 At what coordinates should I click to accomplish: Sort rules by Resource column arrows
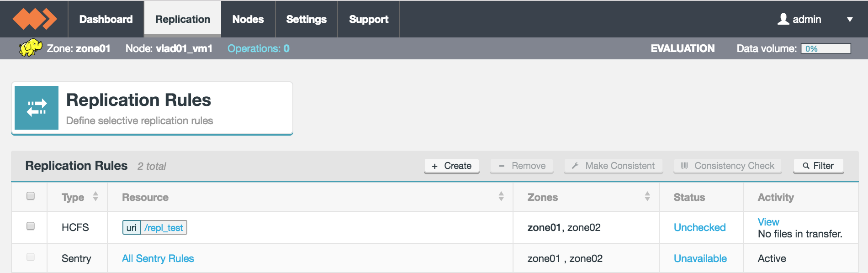click(501, 196)
